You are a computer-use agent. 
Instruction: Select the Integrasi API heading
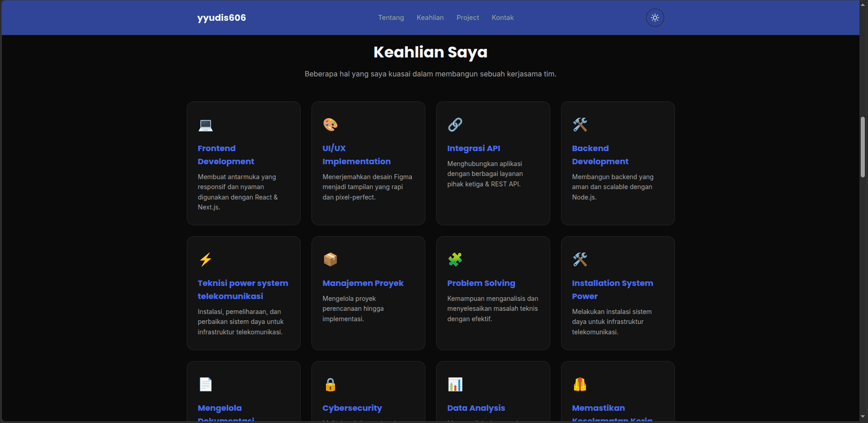(473, 148)
